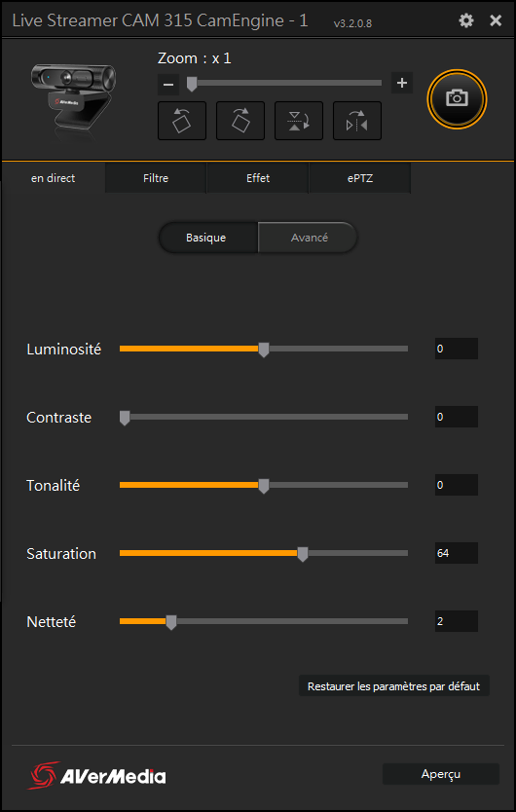Image resolution: width=516 pixels, height=812 pixels.
Task: Click Restaurer les paramètres par défaut
Action: [x=393, y=686]
